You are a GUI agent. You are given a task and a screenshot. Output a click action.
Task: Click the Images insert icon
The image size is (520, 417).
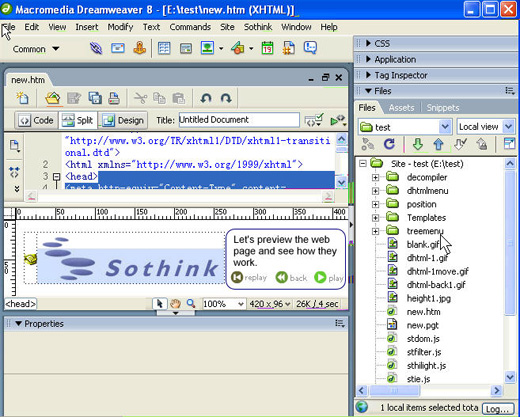point(207,48)
